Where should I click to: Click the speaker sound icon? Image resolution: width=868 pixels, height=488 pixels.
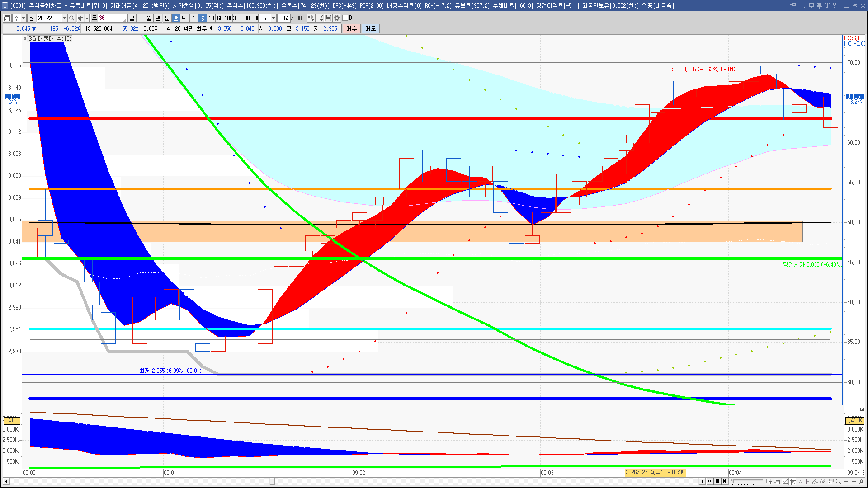click(80, 18)
